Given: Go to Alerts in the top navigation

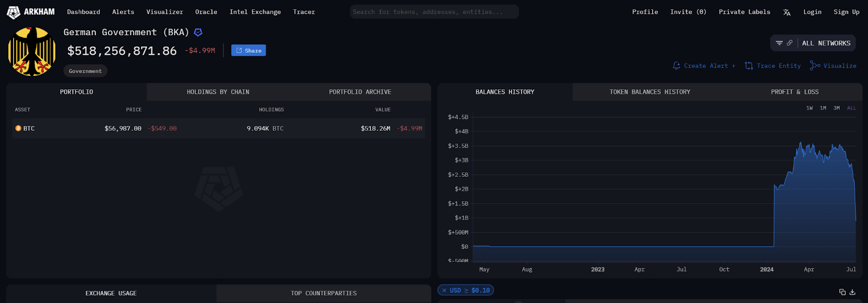Looking at the screenshot, I should click(123, 12).
